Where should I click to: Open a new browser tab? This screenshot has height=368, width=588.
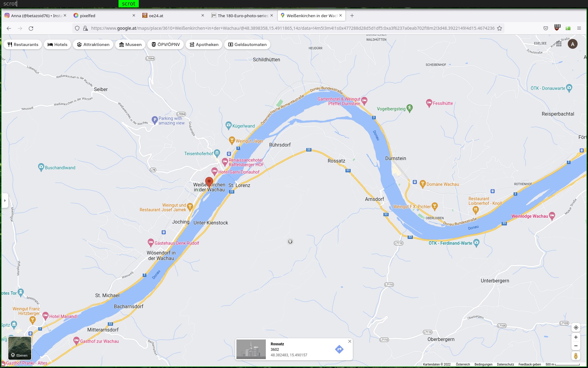[352, 16]
